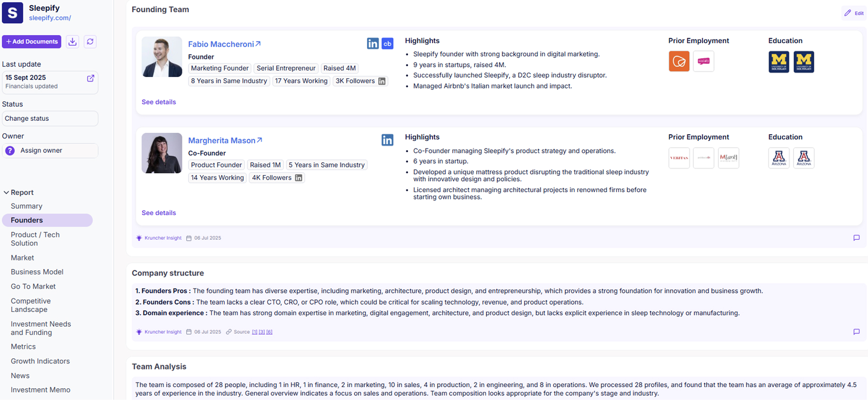Click comment icon in Founding Team section
Viewport: 868px width, 402px height.
(x=856, y=238)
